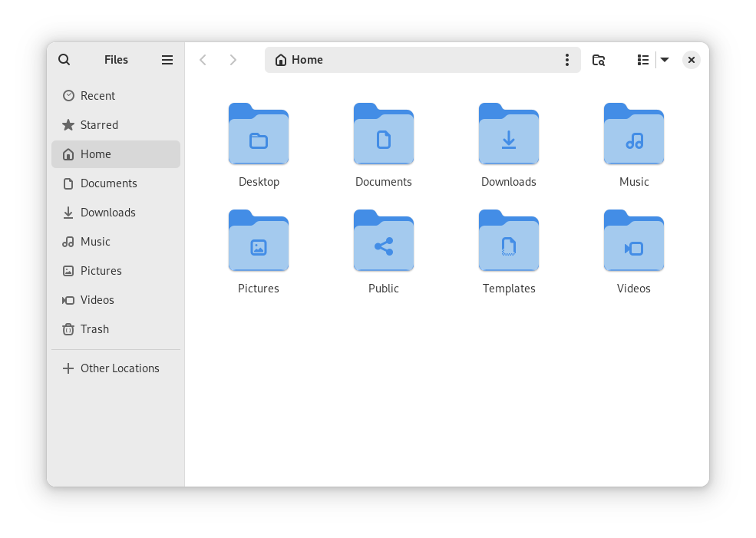Open the Templates folder icon

coord(508,241)
